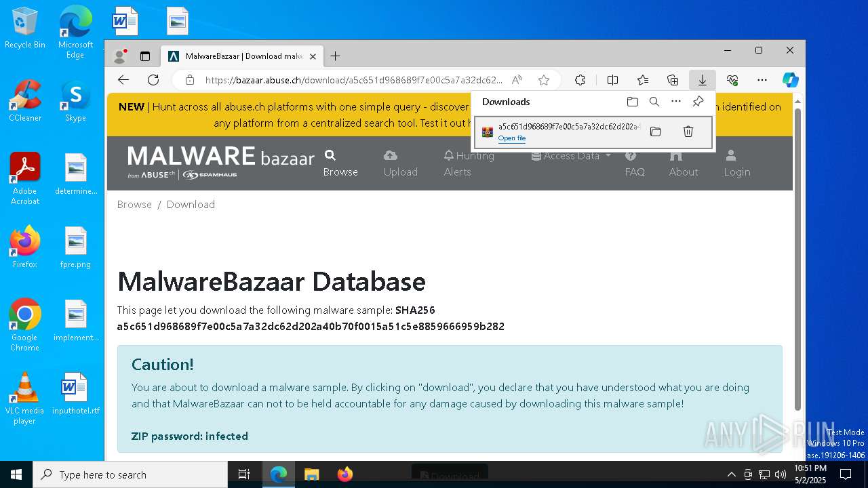Image resolution: width=868 pixels, height=488 pixels.
Task: Open VLC media player desktop shortcut
Action: (25, 399)
